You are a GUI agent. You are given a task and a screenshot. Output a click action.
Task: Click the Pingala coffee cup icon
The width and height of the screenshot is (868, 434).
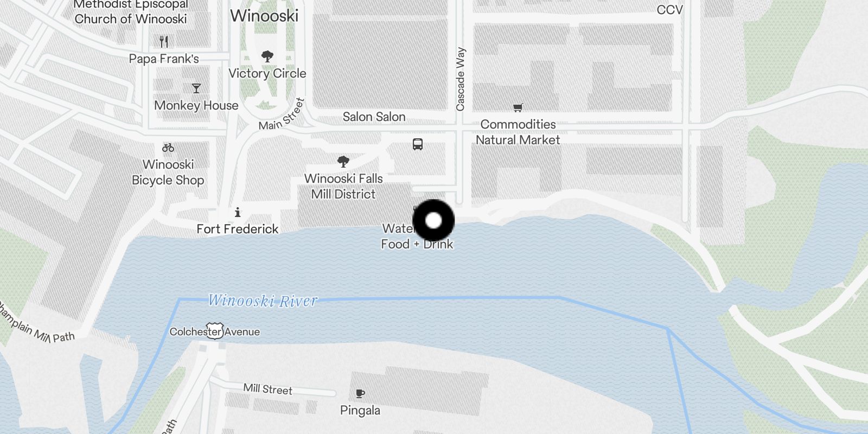pos(360,393)
